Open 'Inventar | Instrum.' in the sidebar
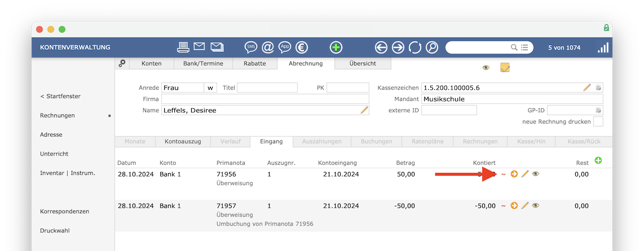 67,173
